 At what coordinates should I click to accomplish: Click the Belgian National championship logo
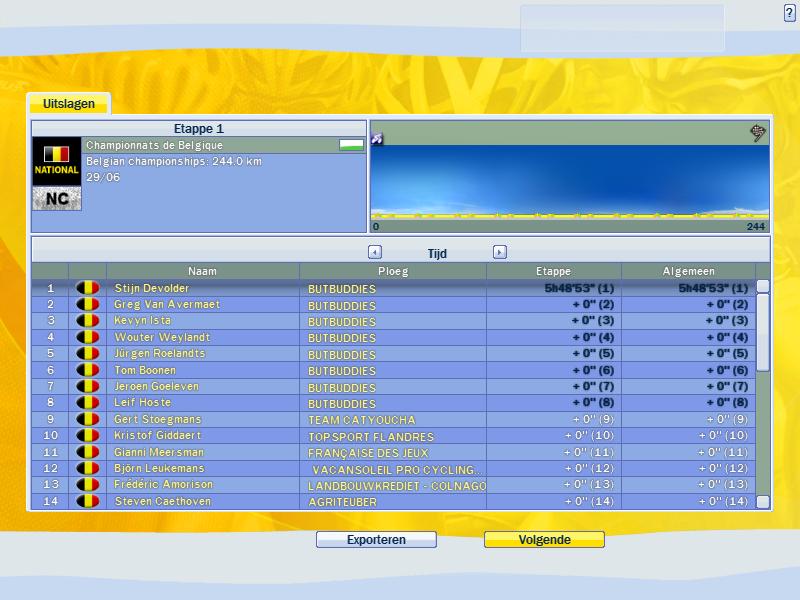[56, 160]
